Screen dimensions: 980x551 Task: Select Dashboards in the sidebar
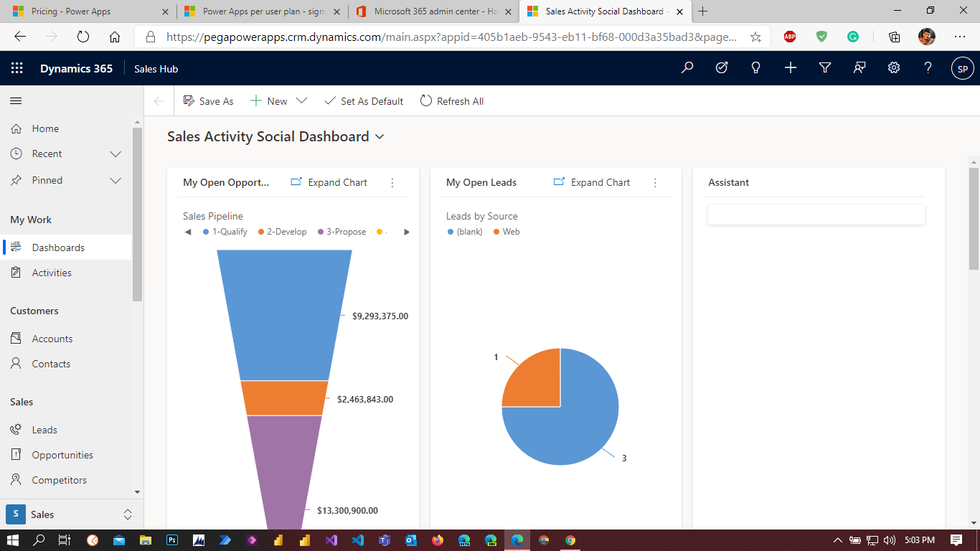(66, 248)
